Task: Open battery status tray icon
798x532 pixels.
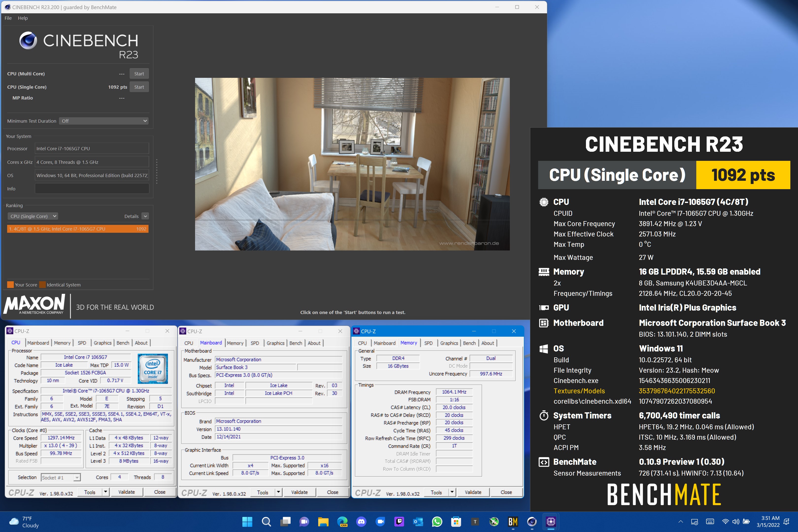Action: (x=746, y=521)
